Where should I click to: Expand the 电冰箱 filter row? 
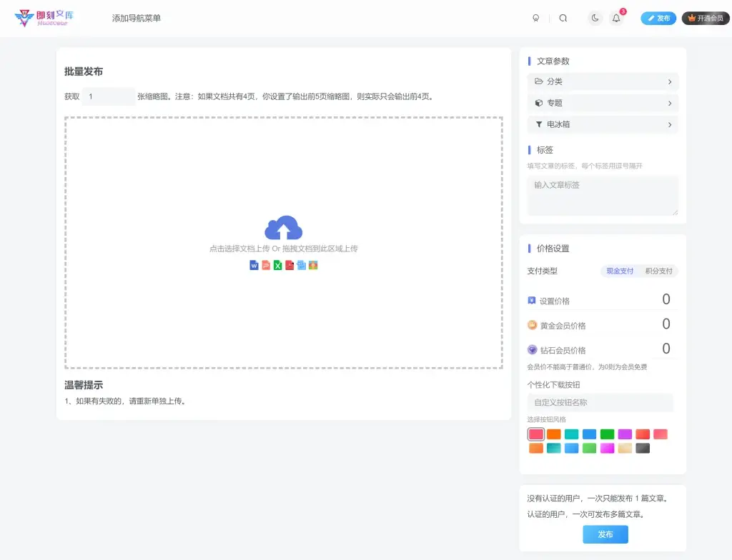pyautogui.click(x=603, y=124)
